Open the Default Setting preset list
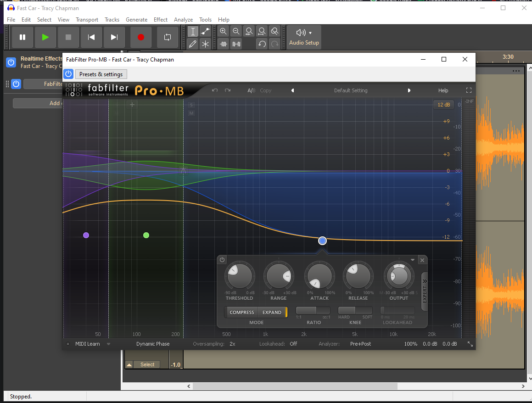Image resolution: width=532 pixels, height=403 pixels. 351,90
